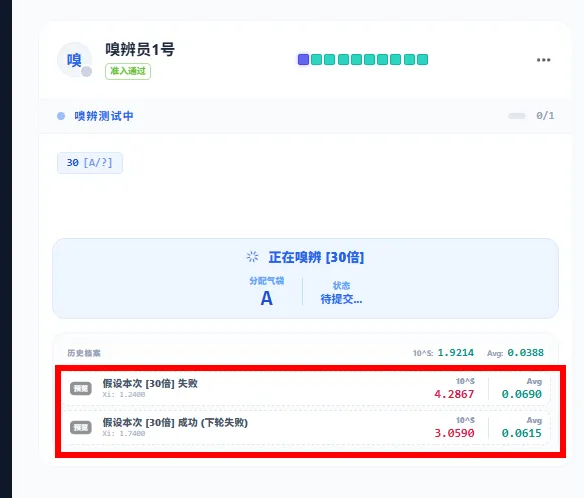
Task: Click the 10^S value 4.2867
Action: click(454, 394)
